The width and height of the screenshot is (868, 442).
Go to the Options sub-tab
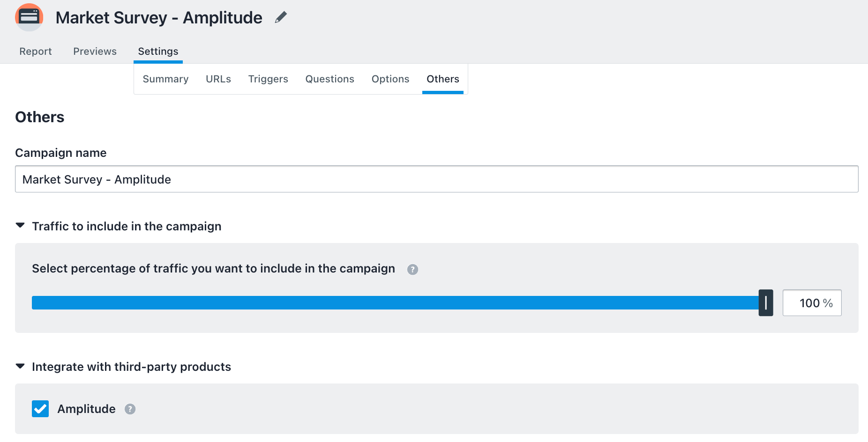coord(390,79)
